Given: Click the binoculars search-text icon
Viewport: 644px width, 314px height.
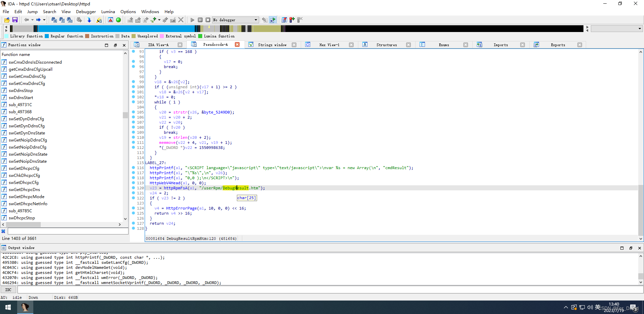Looking at the screenshot, I should click(62, 20).
